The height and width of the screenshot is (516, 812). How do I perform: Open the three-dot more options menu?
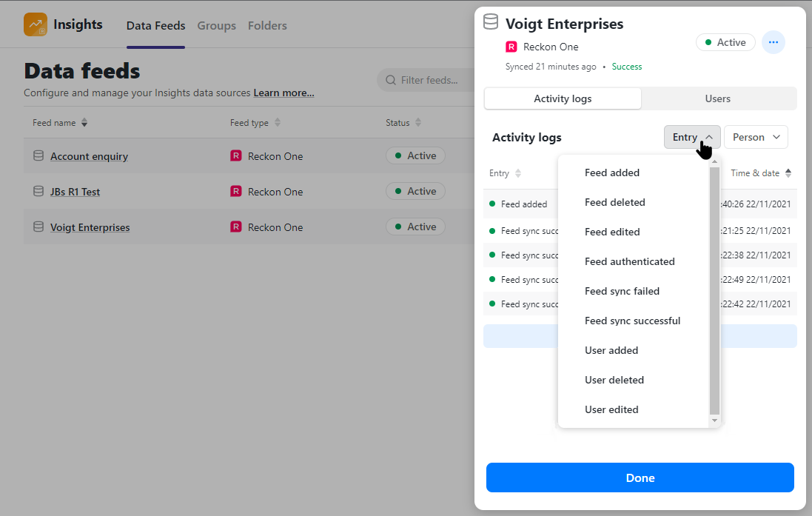[774, 42]
